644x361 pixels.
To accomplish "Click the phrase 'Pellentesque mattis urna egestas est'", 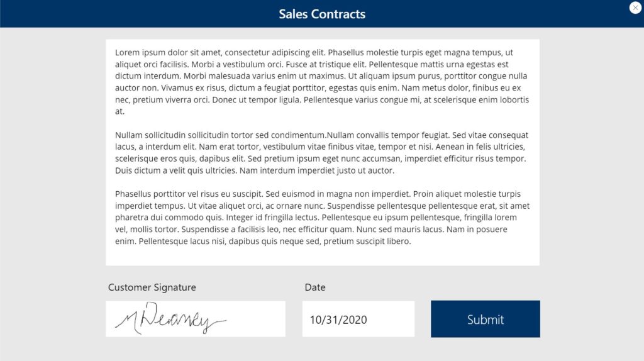I will point(438,65).
